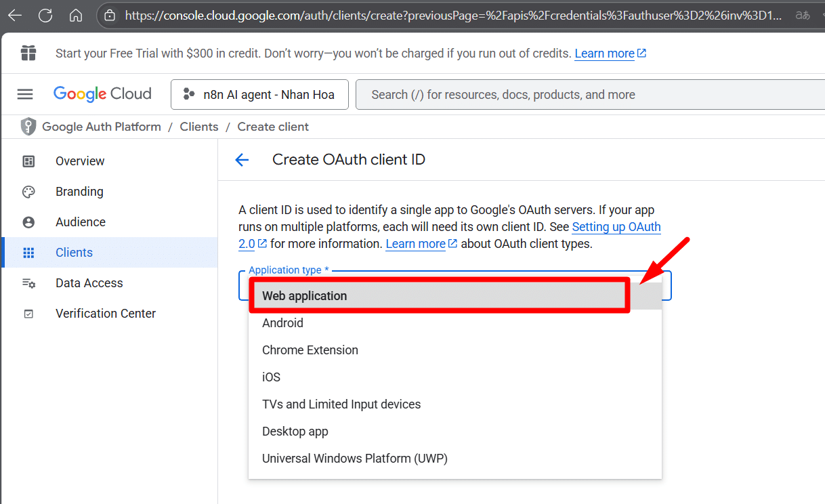The height and width of the screenshot is (504, 825).
Task: Choose Android as application type
Action: tap(455, 323)
